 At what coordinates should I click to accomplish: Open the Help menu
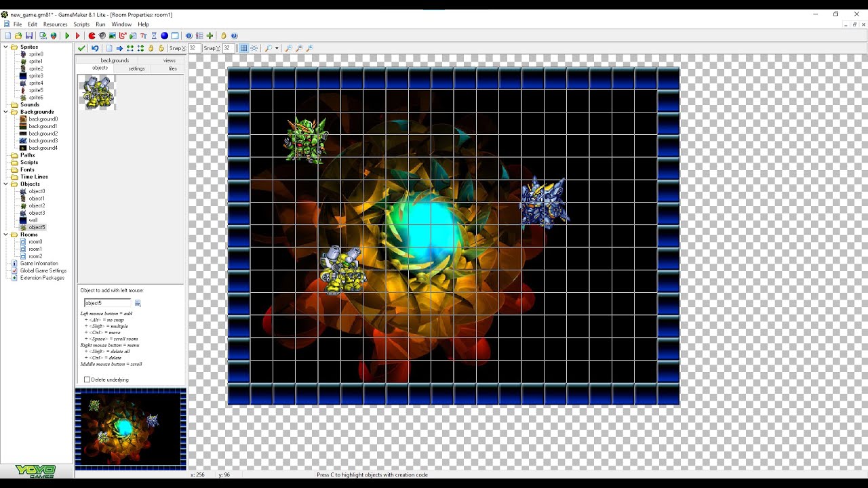143,24
